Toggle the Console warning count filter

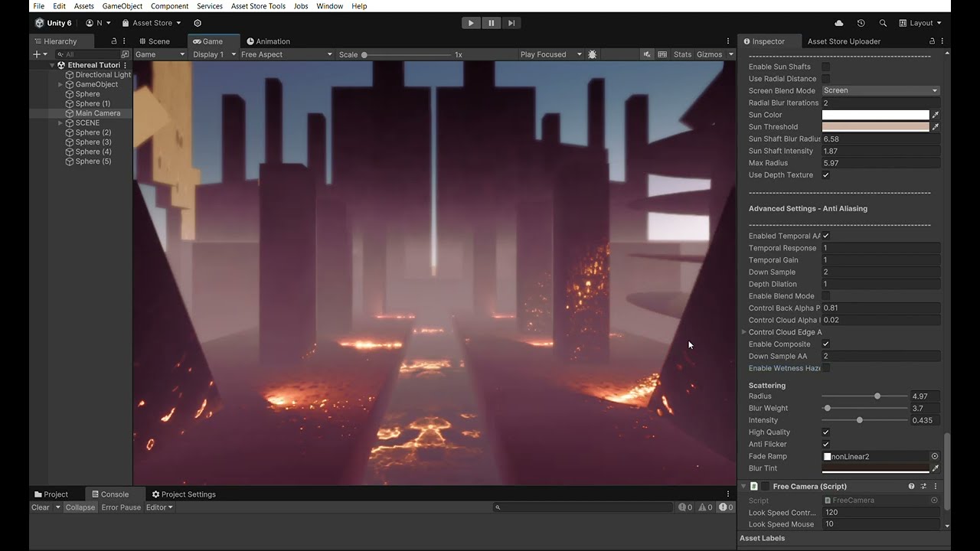[x=705, y=507]
